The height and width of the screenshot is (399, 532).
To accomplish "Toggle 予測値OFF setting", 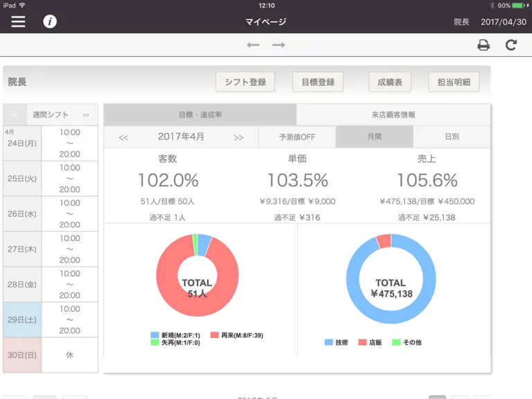I will (x=297, y=136).
